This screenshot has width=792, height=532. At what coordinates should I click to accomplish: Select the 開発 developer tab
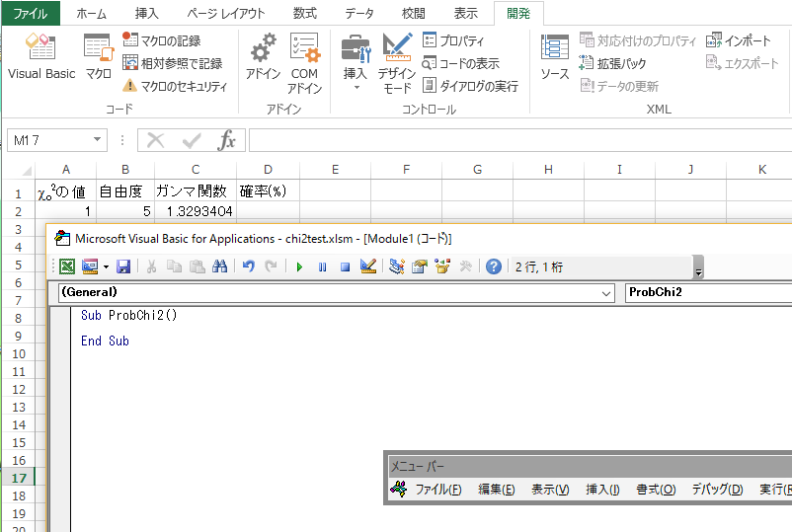click(x=518, y=13)
